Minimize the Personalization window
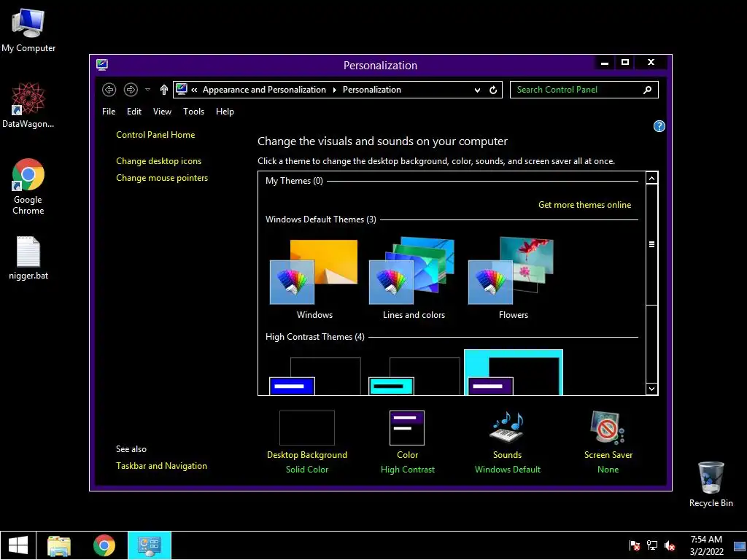Screen dimensions: 747x560 [x=605, y=63]
